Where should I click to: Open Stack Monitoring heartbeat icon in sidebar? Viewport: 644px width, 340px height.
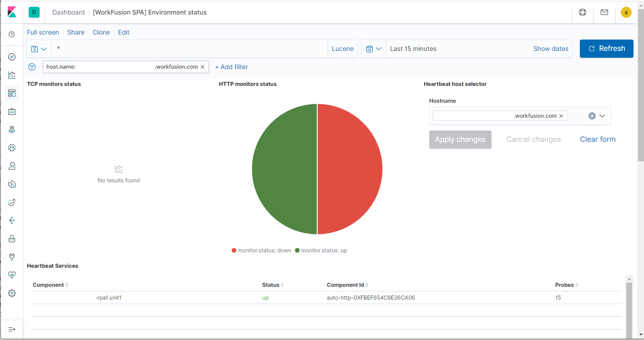[x=12, y=275]
